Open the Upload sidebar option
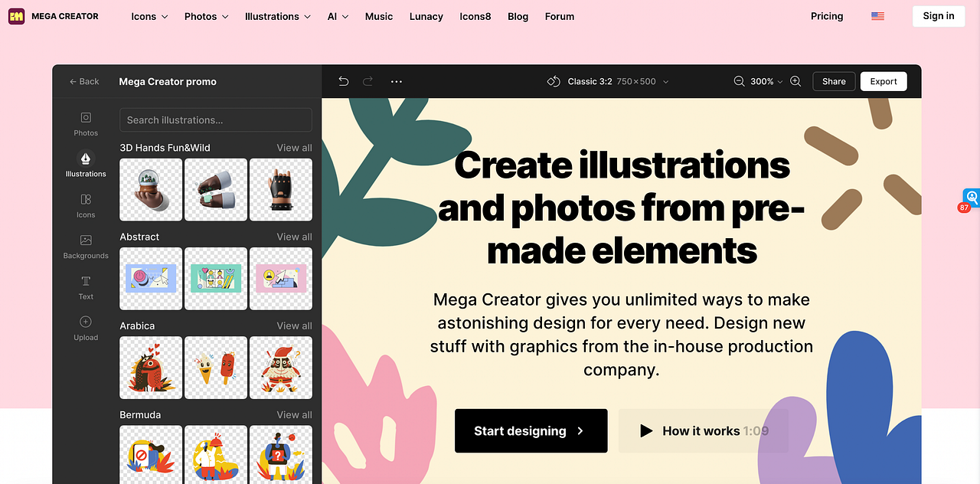Screen dimensions: 980x484 pyautogui.click(x=86, y=328)
